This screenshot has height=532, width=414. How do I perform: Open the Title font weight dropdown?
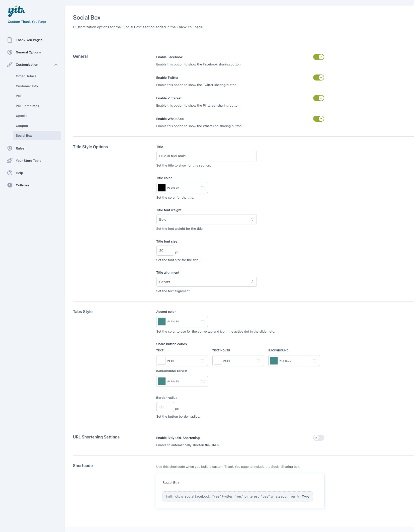(206, 219)
